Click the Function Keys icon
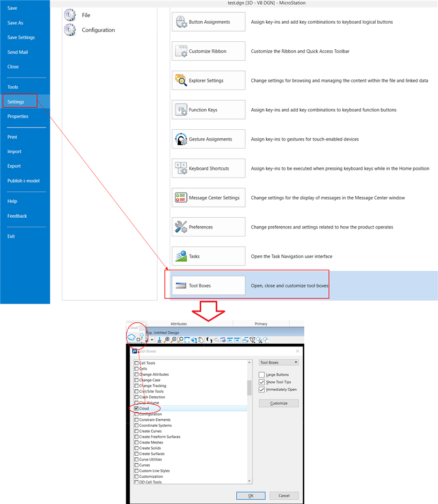This screenshot has height=504, width=438. pos(181,109)
